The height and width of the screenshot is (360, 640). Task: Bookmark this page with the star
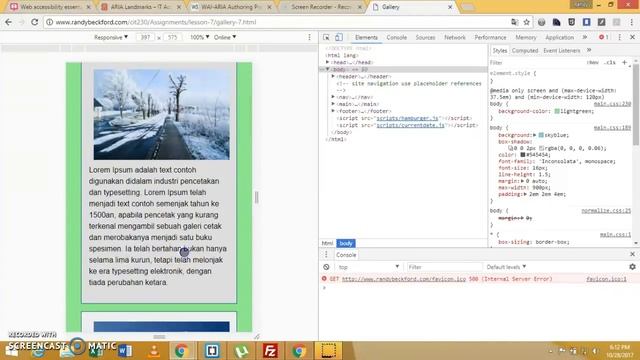point(527,22)
